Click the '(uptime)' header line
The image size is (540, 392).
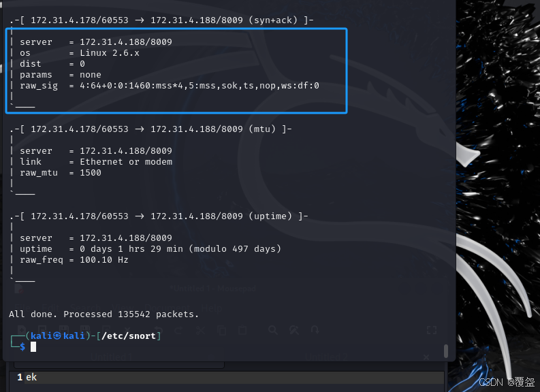[x=159, y=216]
